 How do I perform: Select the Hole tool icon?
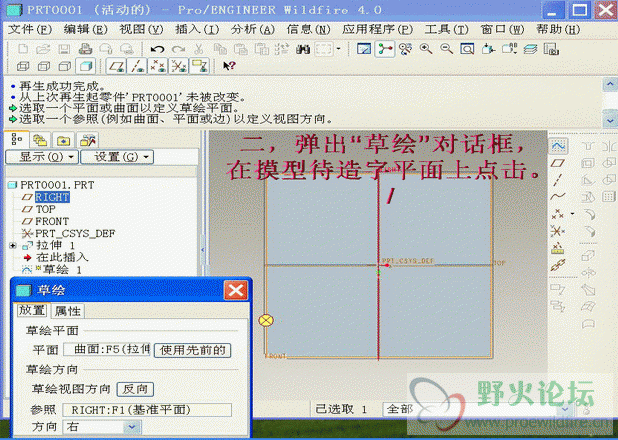[x=589, y=147]
